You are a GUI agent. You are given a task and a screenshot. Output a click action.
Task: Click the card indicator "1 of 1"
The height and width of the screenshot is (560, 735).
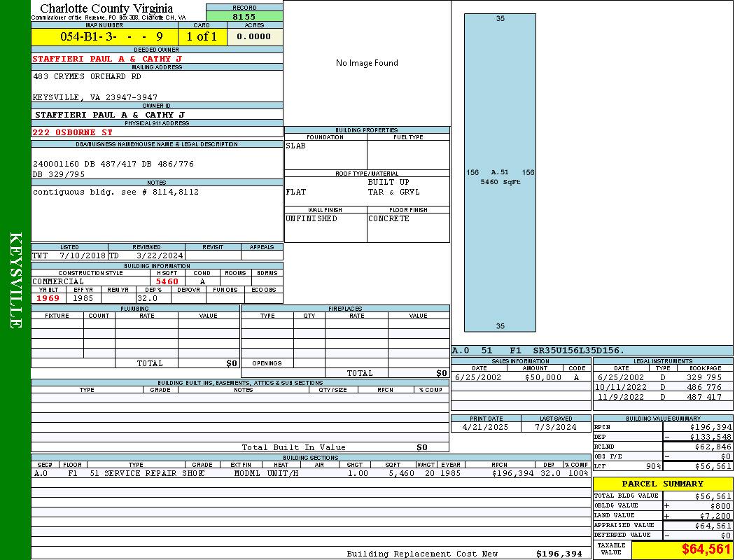coord(202,36)
